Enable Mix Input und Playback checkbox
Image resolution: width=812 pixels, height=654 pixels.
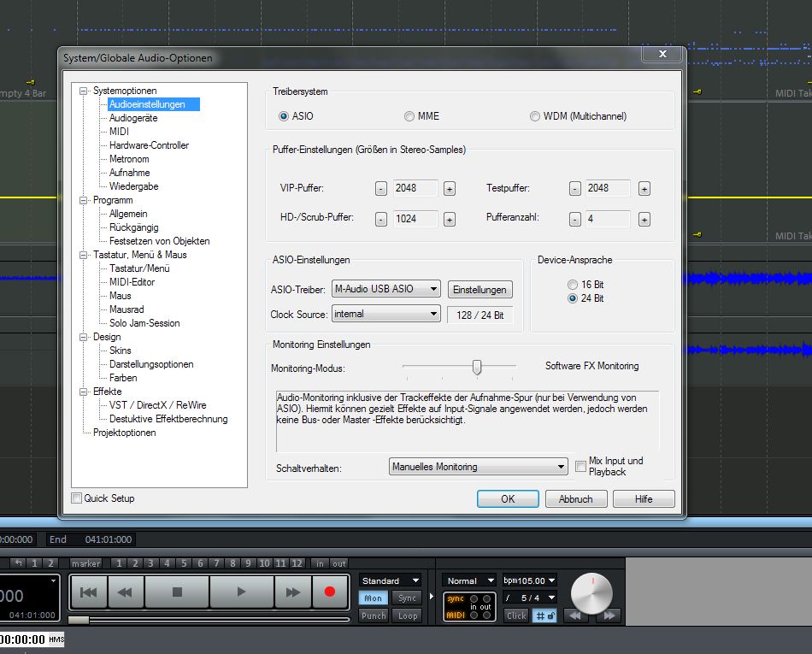pyautogui.click(x=581, y=466)
